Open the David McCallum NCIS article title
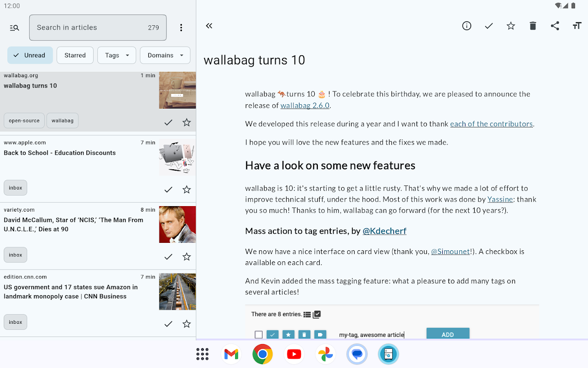This screenshot has height=368, width=588. click(73, 224)
